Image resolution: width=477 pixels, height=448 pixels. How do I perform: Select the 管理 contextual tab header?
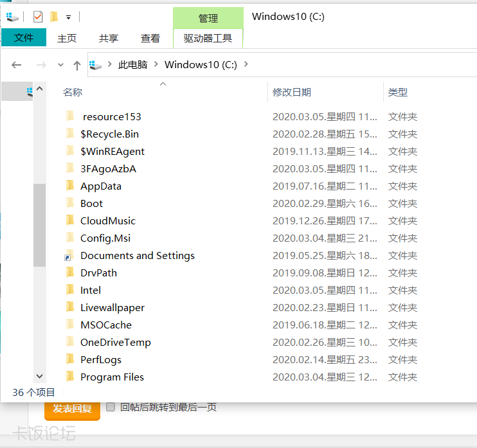click(208, 18)
